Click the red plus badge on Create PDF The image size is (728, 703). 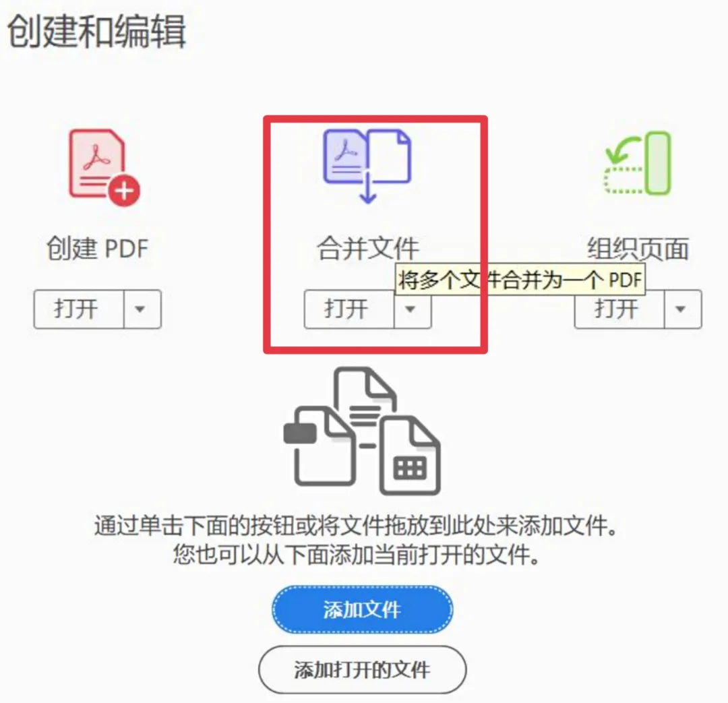tap(124, 191)
